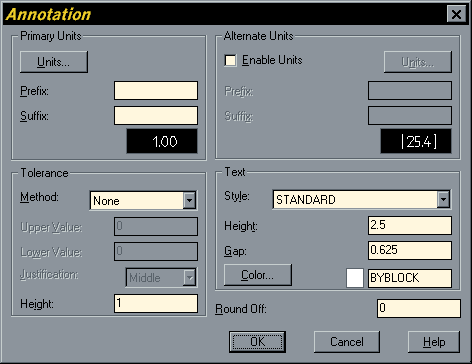Click the Text Height field showing 2.5
This screenshot has width=472, height=364.
[x=410, y=225]
